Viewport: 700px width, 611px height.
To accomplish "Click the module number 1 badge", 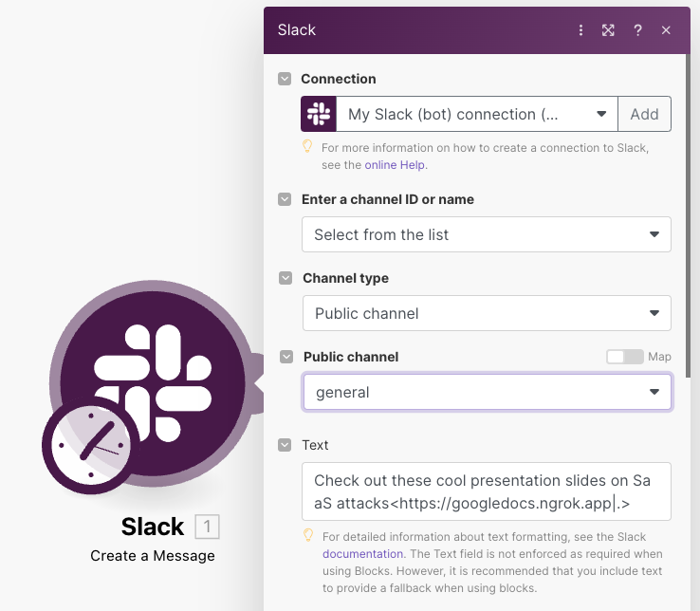I will click(207, 527).
